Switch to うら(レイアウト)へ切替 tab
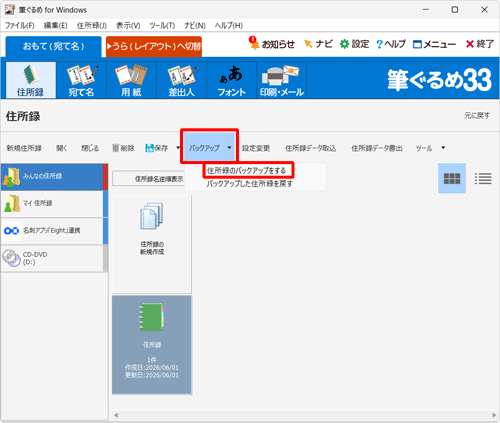The width and height of the screenshot is (500, 423). (x=154, y=46)
